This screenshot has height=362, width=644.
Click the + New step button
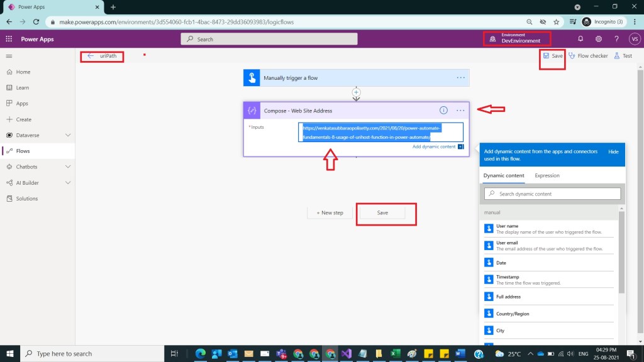pos(330,212)
